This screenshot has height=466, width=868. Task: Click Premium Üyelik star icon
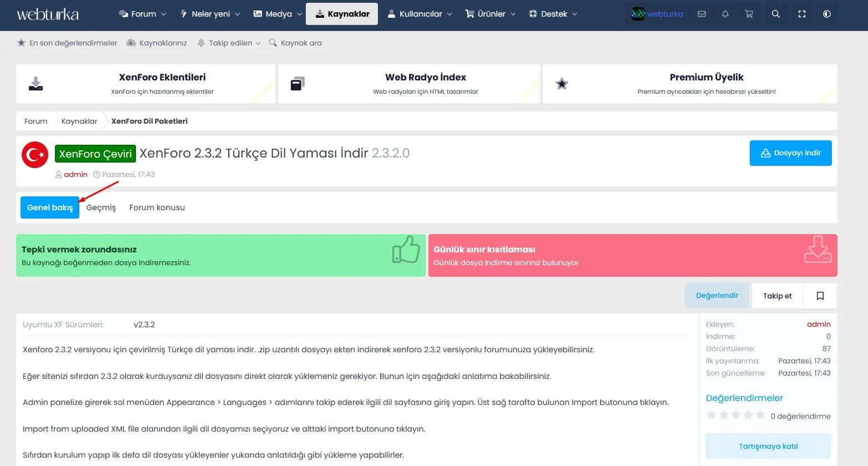coord(562,84)
